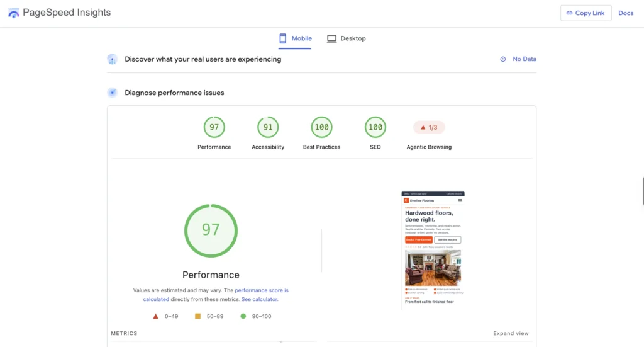The width and height of the screenshot is (644, 347).
Task: Select the Agentic Browsing 1/3 badge
Action: tap(429, 127)
